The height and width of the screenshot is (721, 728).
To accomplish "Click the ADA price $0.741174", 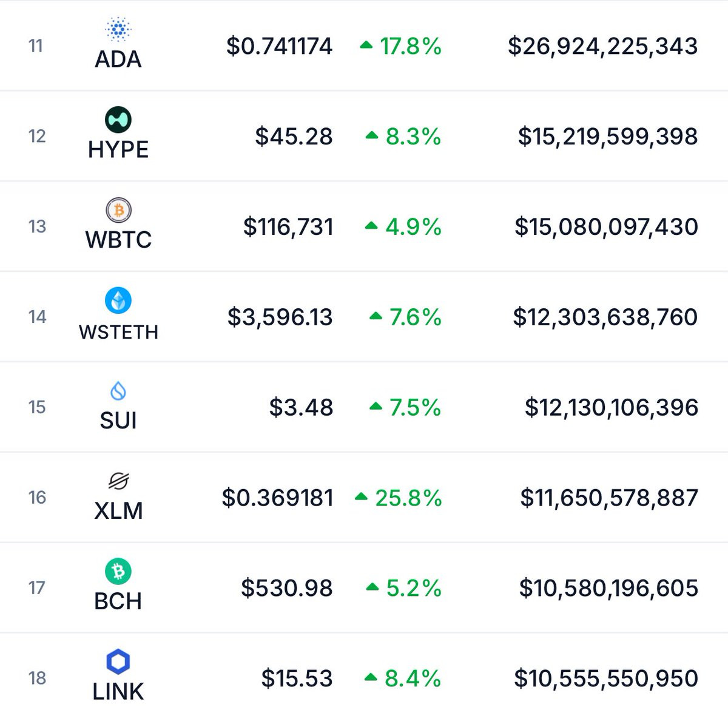I will coord(279,46).
